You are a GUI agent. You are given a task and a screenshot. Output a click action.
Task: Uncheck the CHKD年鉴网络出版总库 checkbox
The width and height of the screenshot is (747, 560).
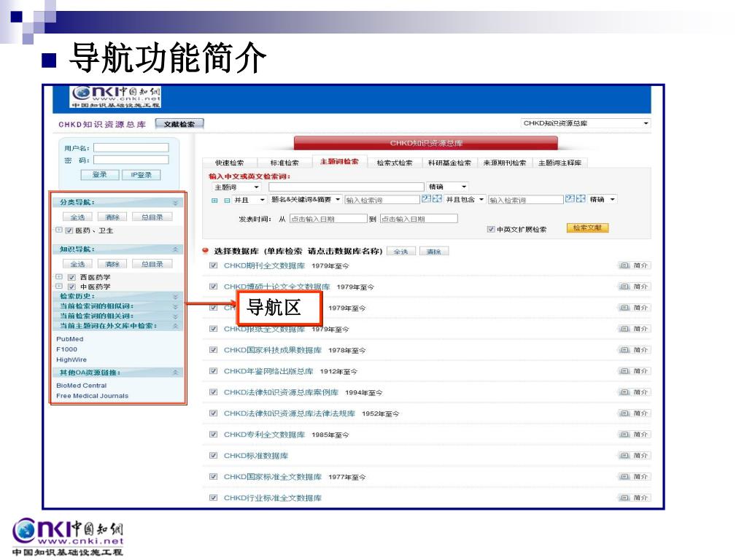pyautogui.click(x=214, y=371)
